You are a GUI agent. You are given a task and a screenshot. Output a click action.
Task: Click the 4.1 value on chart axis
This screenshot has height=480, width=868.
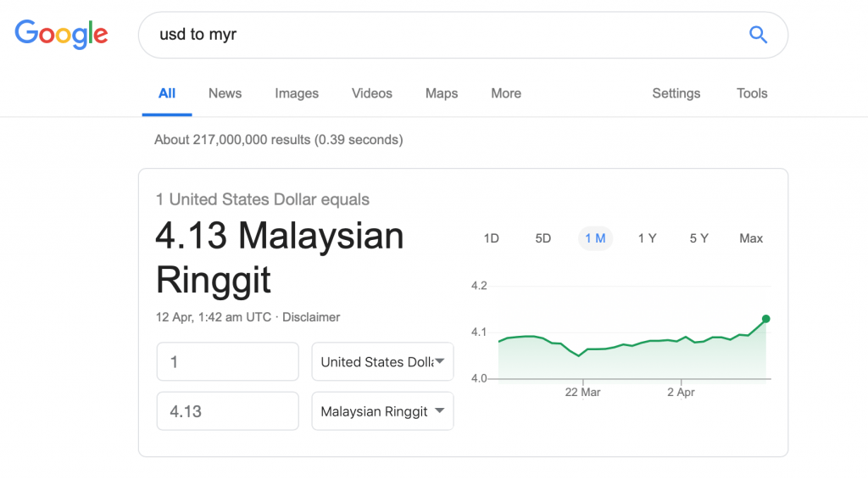479,332
